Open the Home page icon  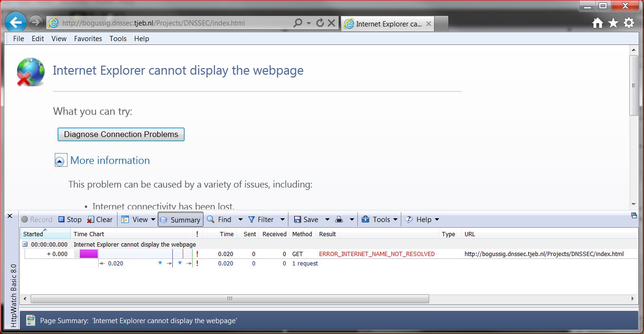(x=598, y=23)
